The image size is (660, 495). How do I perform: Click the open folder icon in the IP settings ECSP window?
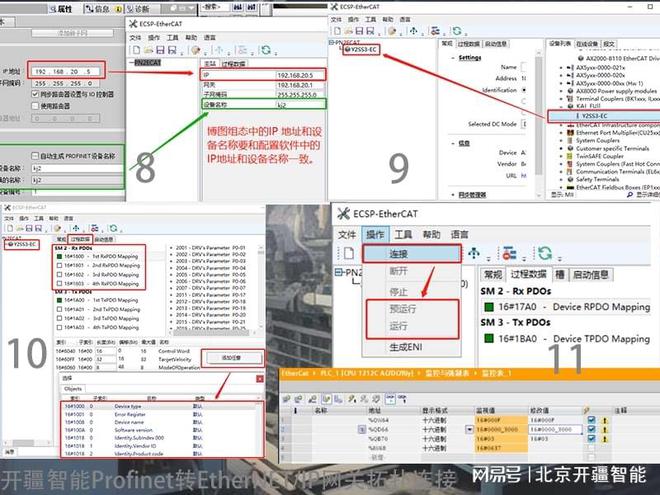tap(148, 50)
